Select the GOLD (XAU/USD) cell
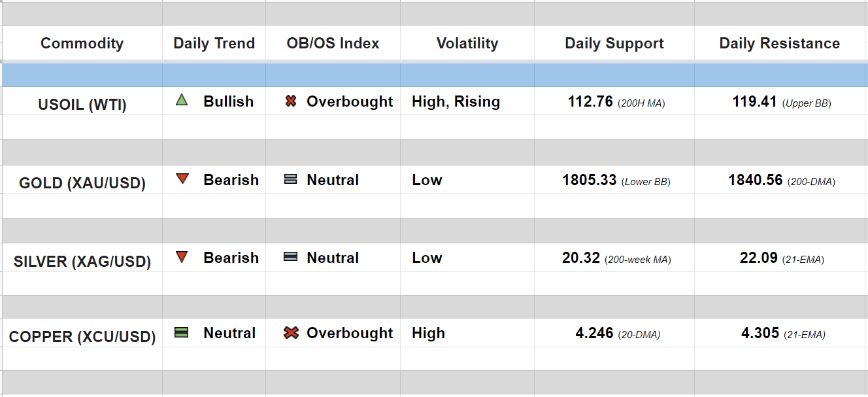Image resolution: width=868 pixels, height=397 pixels. click(82, 182)
